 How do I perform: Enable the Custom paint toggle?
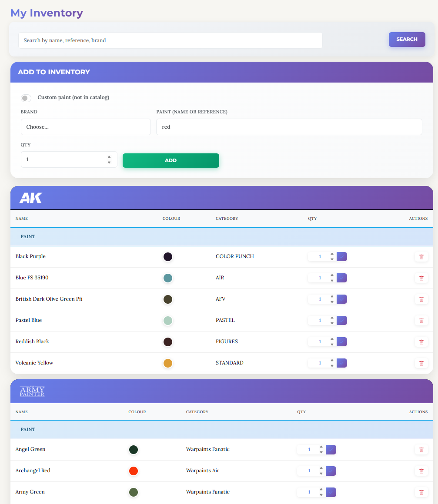coord(26,98)
